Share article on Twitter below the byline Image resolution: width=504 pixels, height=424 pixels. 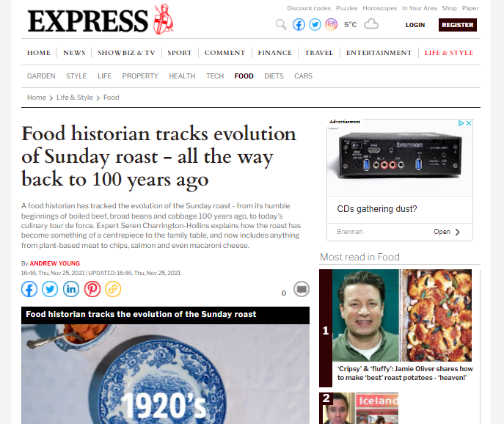coord(50,289)
